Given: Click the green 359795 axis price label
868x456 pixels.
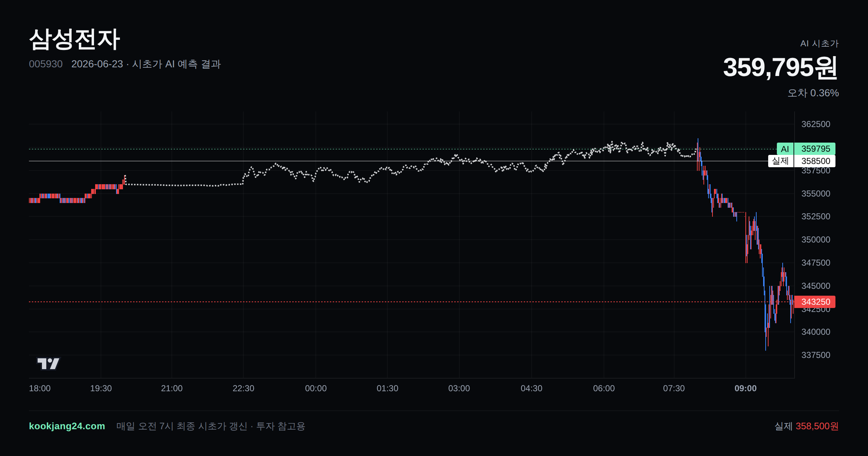Looking at the screenshot, I should pyautogui.click(x=815, y=149).
